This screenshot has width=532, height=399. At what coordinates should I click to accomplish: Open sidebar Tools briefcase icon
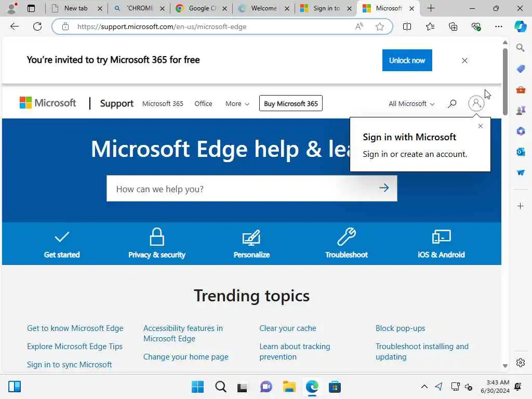point(521,90)
